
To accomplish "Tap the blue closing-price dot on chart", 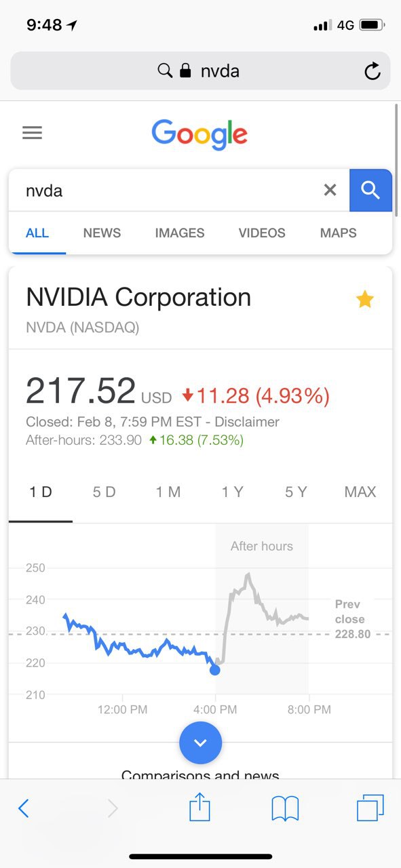I will tap(215, 670).
